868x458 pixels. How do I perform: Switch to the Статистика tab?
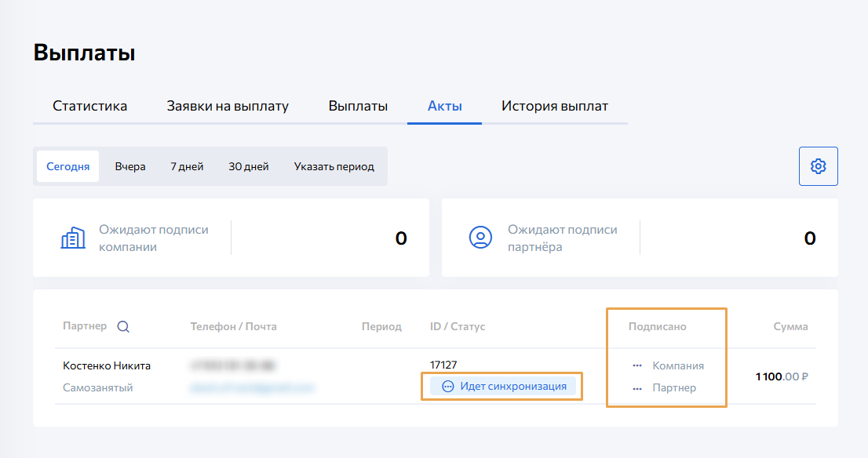pyautogui.click(x=89, y=106)
